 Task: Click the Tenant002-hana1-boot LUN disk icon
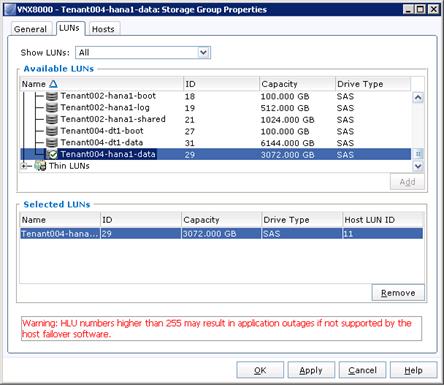[x=52, y=96]
